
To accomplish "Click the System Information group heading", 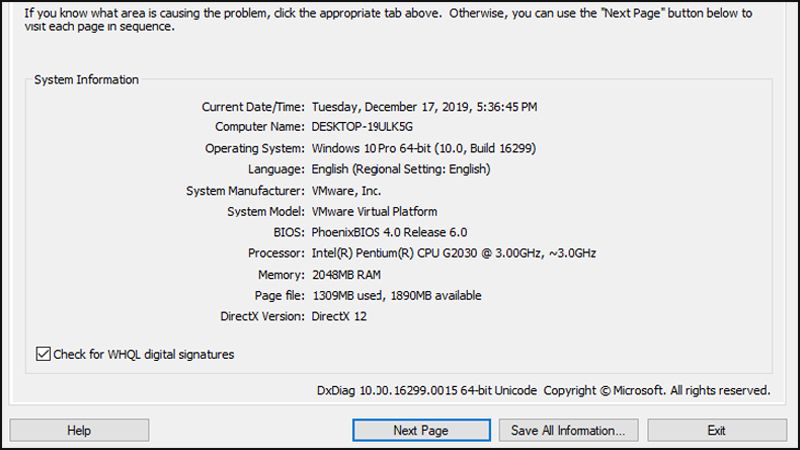I will (x=87, y=79).
